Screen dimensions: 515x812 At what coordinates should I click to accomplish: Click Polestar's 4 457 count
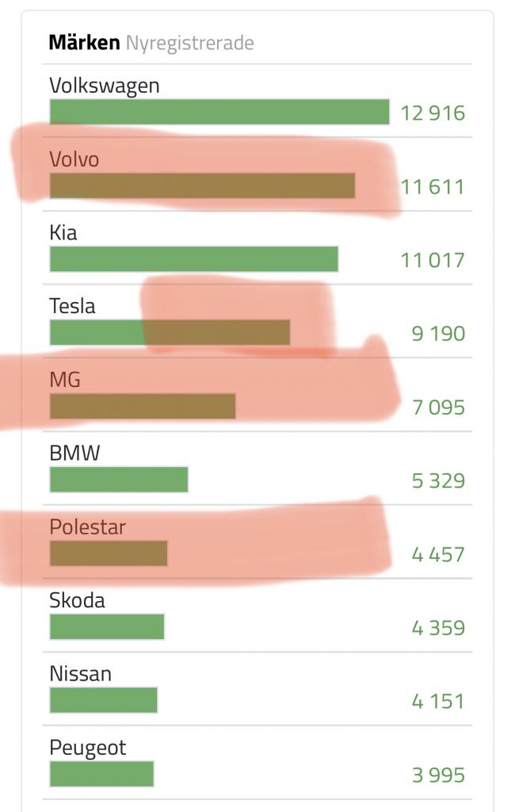438,555
